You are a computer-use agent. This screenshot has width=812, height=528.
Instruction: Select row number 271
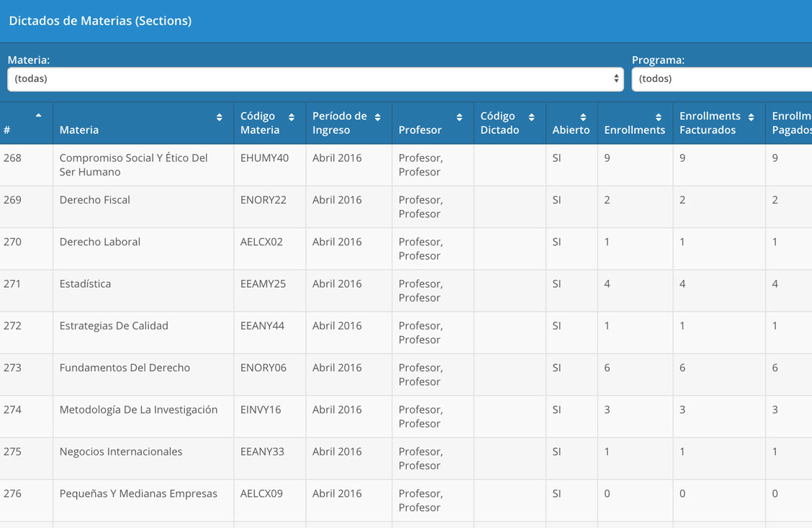[x=12, y=283]
